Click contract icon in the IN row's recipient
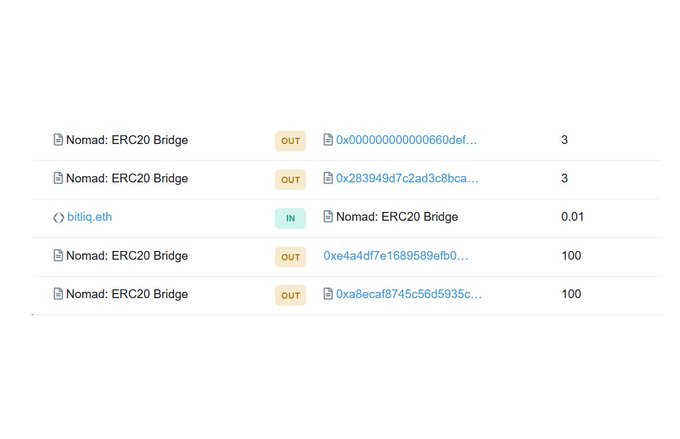The image size is (680, 439). click(328, 217)
